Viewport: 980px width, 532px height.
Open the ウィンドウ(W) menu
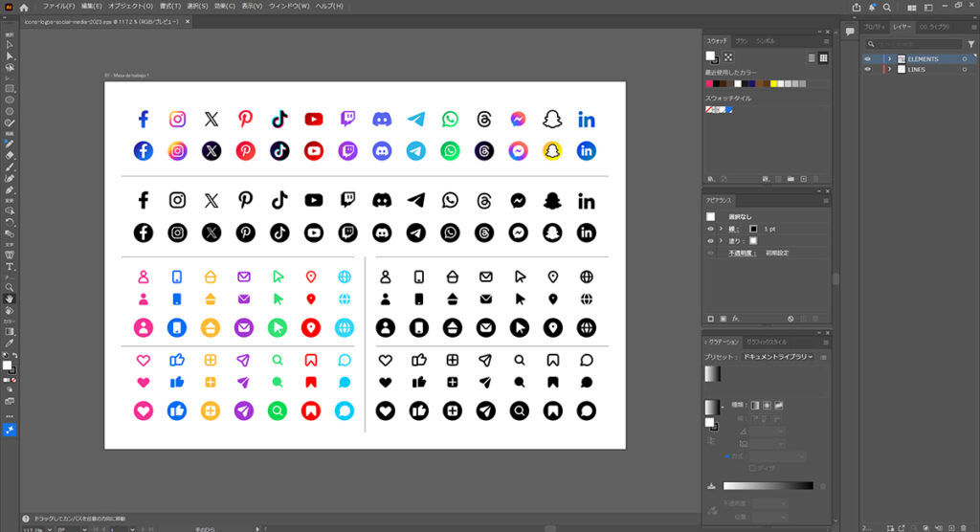289,6
